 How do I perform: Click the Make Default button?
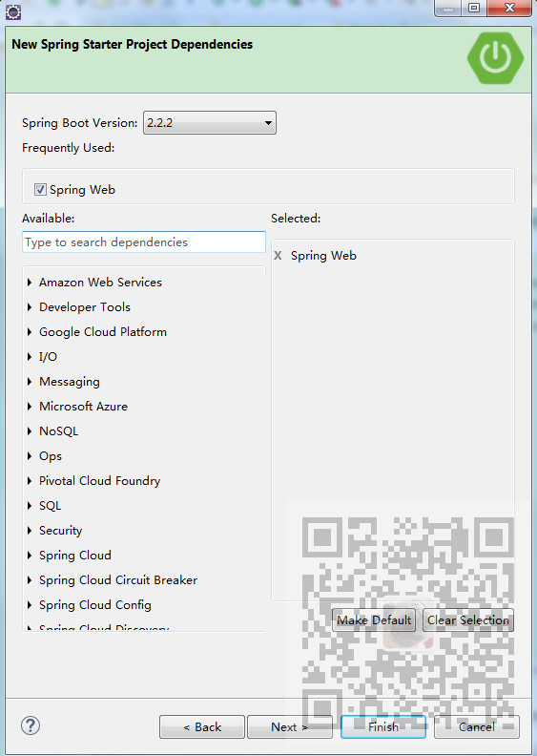point(374,620)
